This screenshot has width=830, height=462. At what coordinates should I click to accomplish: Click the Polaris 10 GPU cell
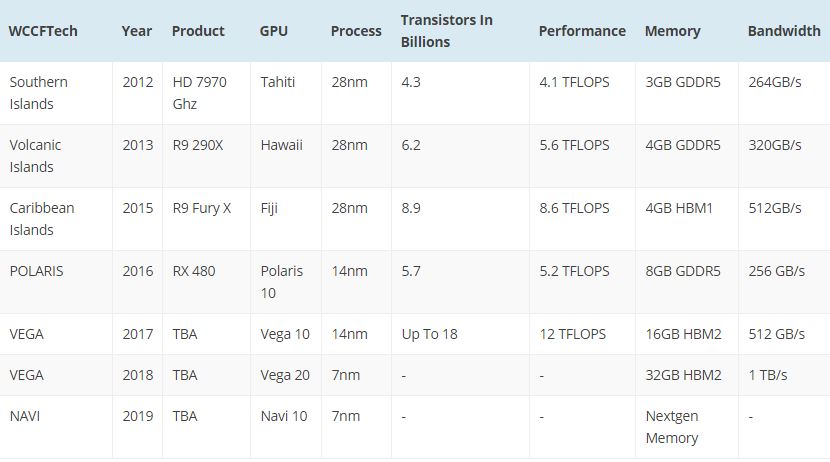(281, 282)
